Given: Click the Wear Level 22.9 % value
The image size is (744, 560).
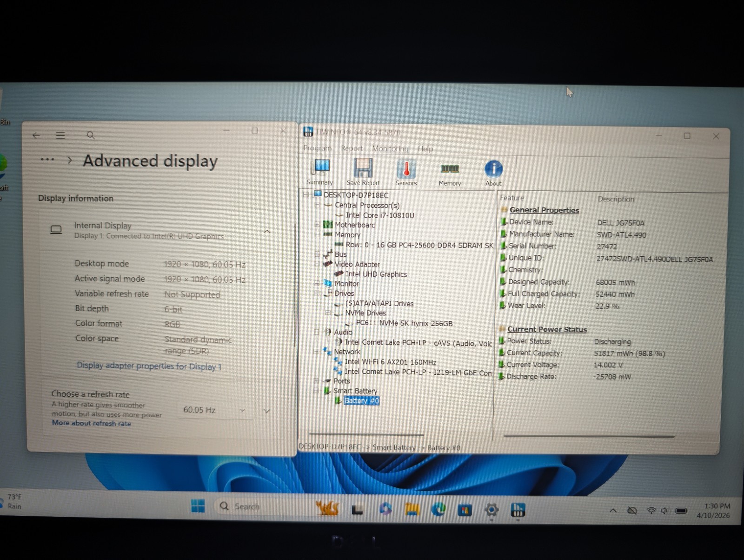Looking at the screenshot, I should pyautogui.click(x=607, y=306).
